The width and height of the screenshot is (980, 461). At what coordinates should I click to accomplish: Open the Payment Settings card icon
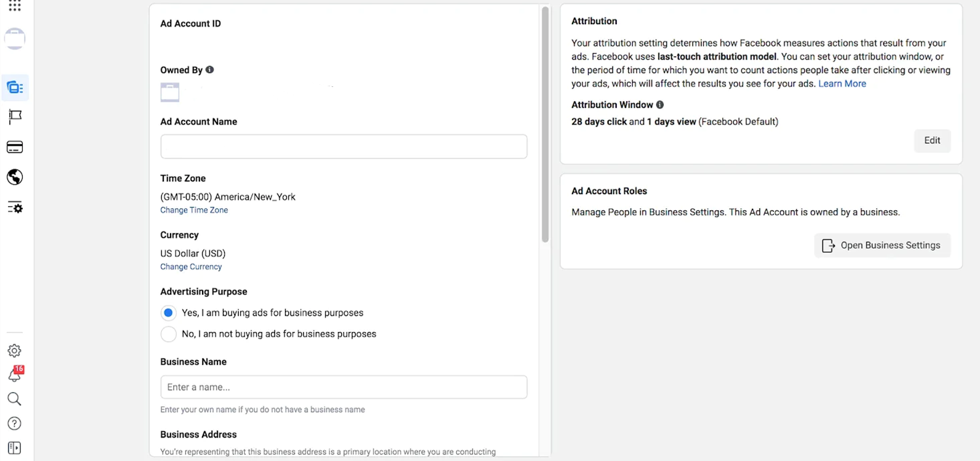click(x=15, y=147)
